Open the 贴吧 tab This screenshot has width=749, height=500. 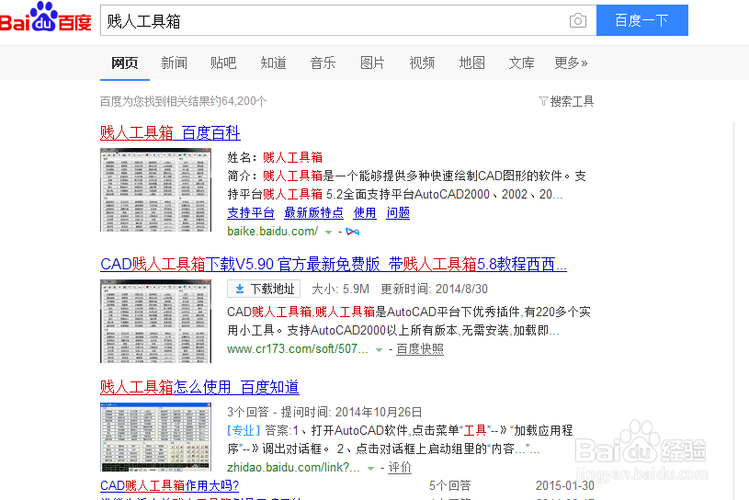(x=223, y=63)
